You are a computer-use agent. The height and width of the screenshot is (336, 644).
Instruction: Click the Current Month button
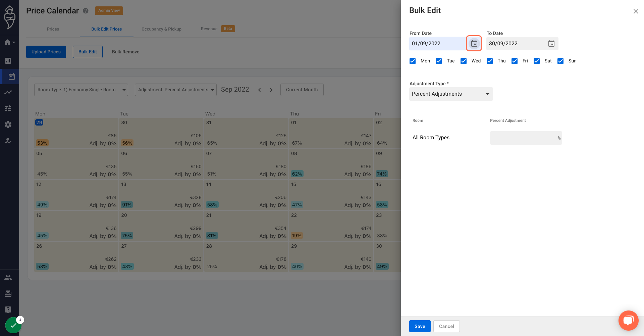tap(302, 90)
